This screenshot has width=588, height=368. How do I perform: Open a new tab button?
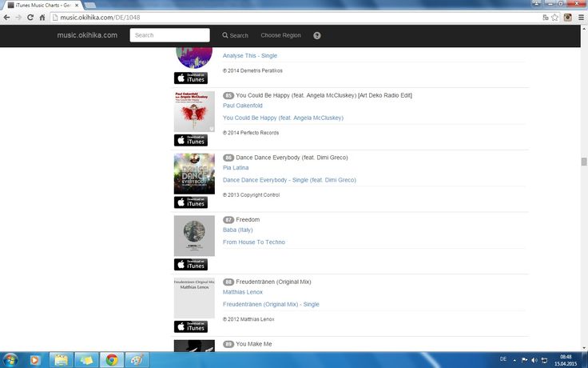point(89,6)
